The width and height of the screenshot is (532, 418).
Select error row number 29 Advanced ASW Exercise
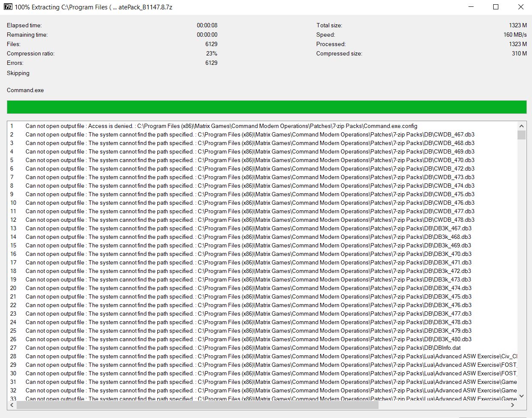coord(262,365)
